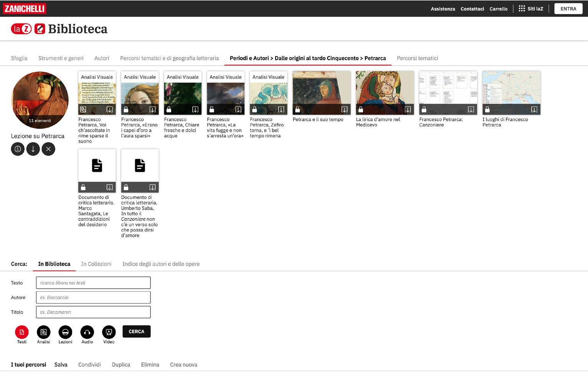
Task: Download the Lezione su Petrarca collection
Action: click(x=33, y=149)
